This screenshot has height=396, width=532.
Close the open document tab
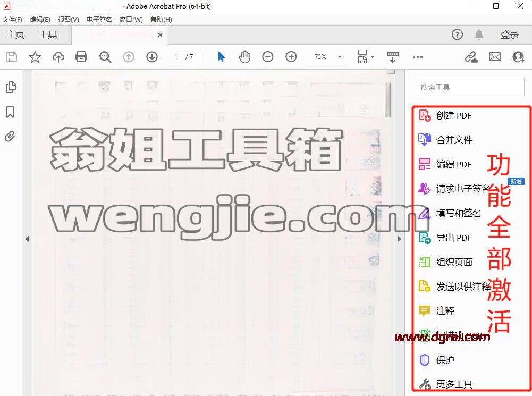[160, 35]
